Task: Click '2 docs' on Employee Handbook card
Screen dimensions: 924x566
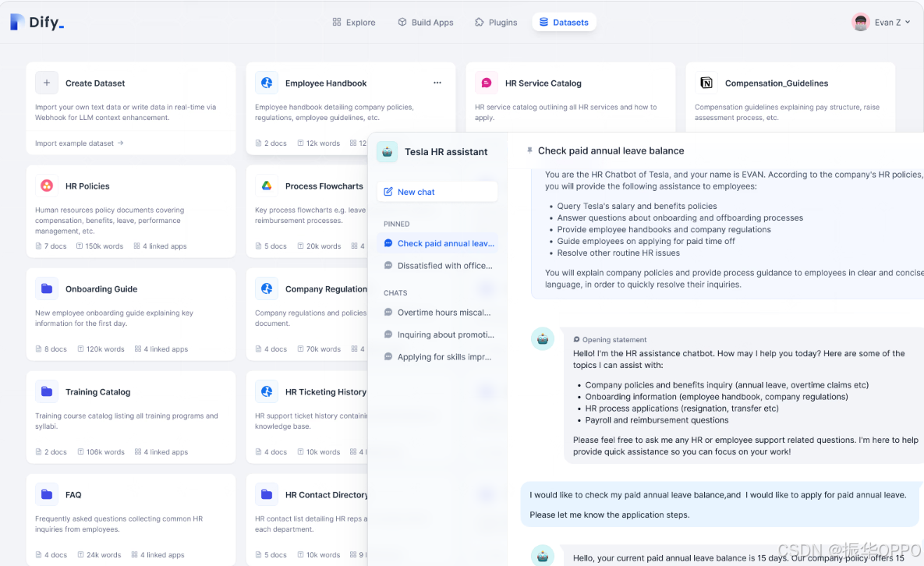Action: [x=271, y=143]
